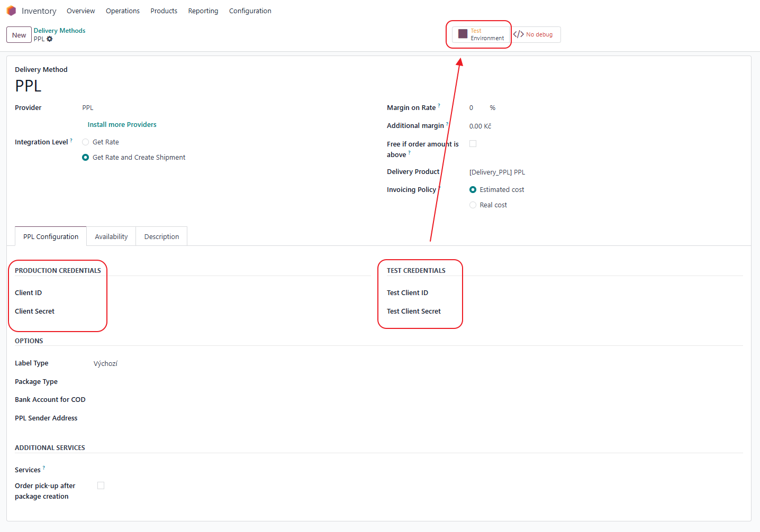The image size is (760, 532).
Task: Click the PRODUCTION CREDENTIALS section heading
Action: point(58,270)
